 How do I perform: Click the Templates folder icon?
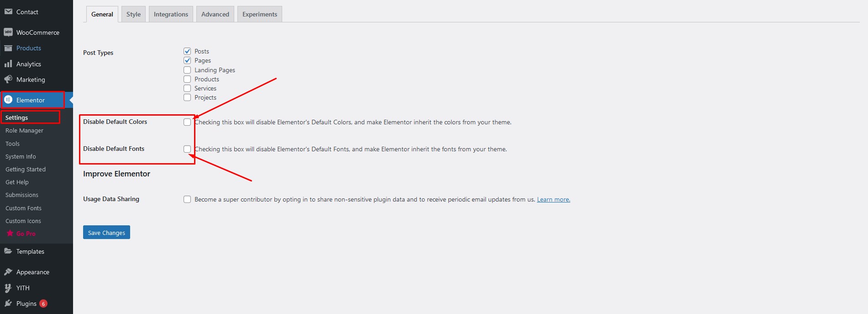click(x=8, y=251)
